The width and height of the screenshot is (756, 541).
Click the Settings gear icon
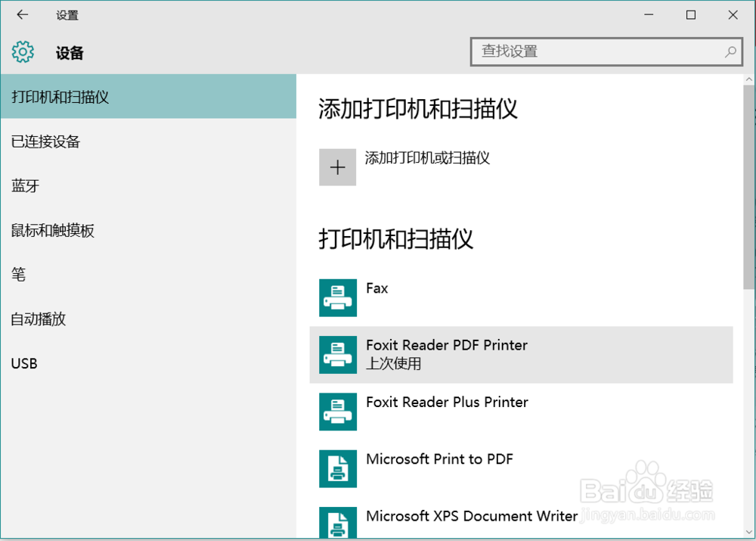[23, 51]
